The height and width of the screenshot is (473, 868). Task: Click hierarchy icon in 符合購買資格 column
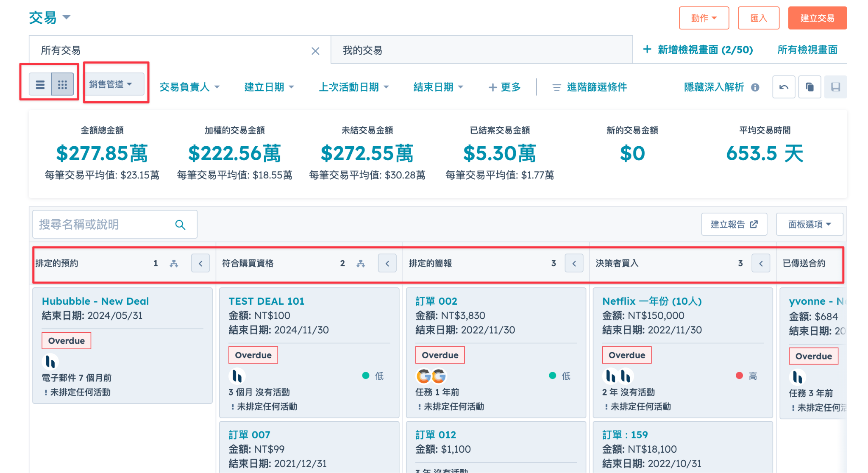[x=361, y=264]
